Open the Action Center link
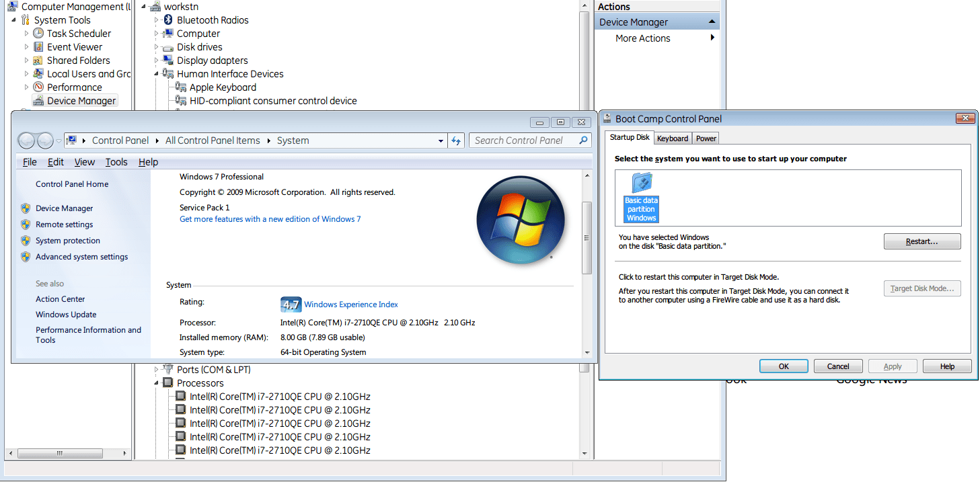Image resolution: width=980 pixels, height=482 pixels. click(x=61, y=299)
